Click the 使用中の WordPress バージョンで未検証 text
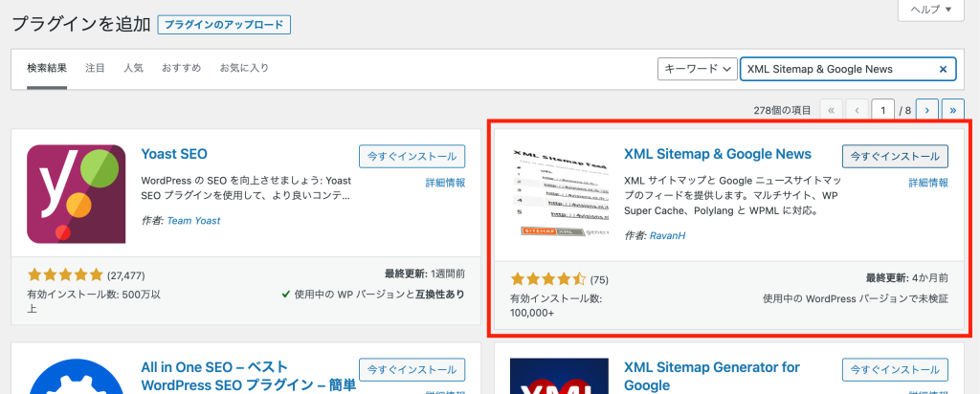Viewport: 980px width, 394px height. coord(856,298)
